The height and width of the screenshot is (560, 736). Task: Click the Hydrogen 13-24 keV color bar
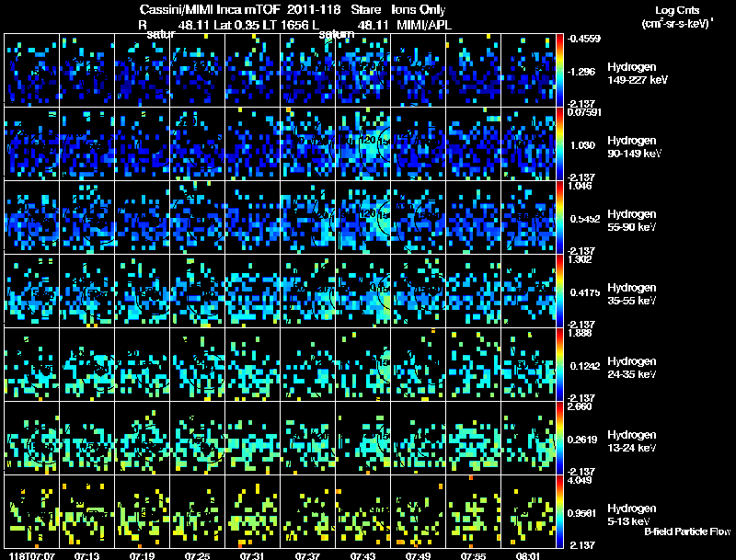(559, 439)
